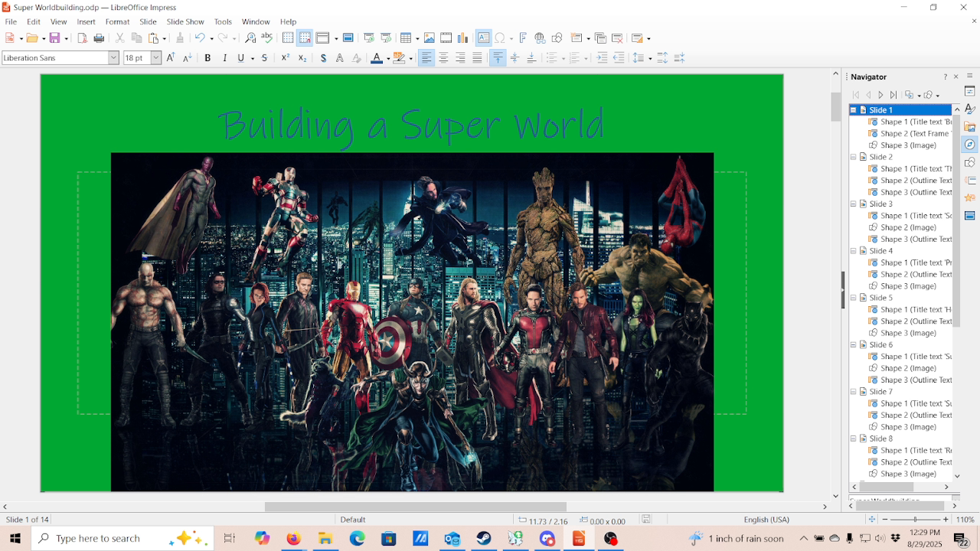This screenshot has width=980, height=551.
Task: Open the font color picker dropdown
Action: [387, 57]
